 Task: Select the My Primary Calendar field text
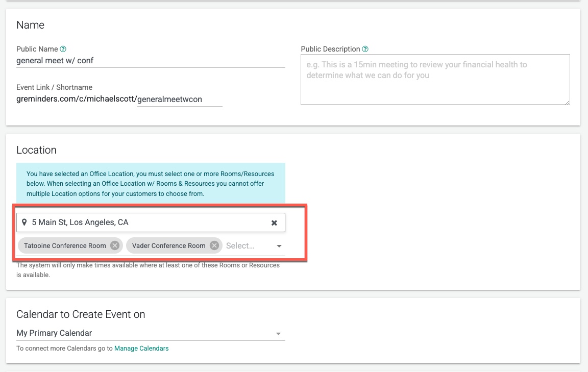[54, 333]
